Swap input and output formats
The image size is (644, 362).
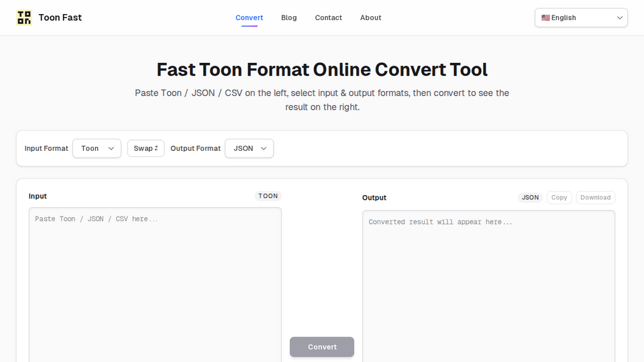(x=146, y=148)
